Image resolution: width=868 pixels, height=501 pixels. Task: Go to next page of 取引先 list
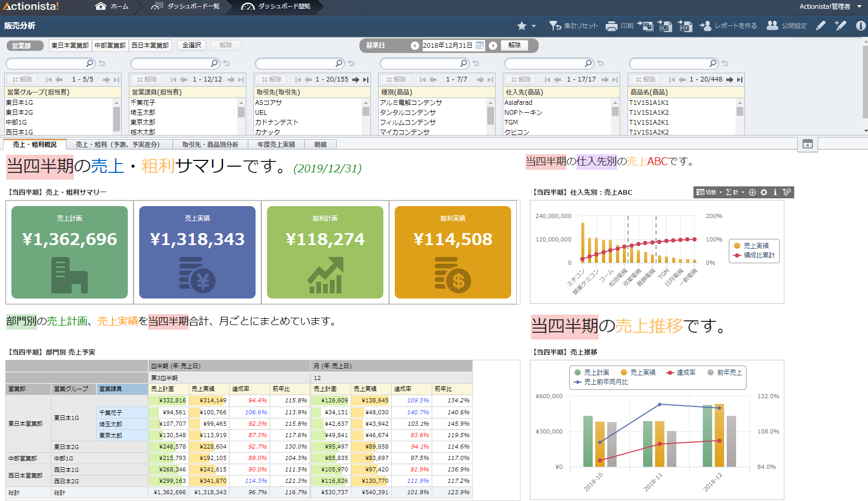point(356,79)
